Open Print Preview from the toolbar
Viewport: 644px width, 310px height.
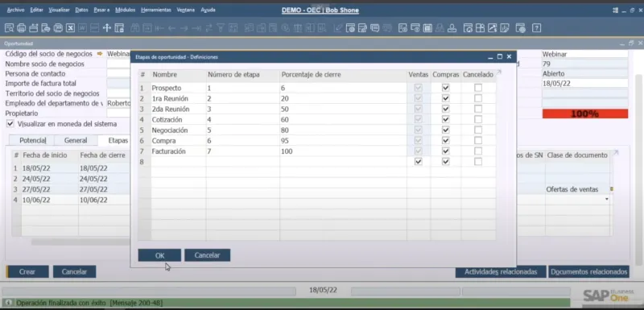(9, 28)
